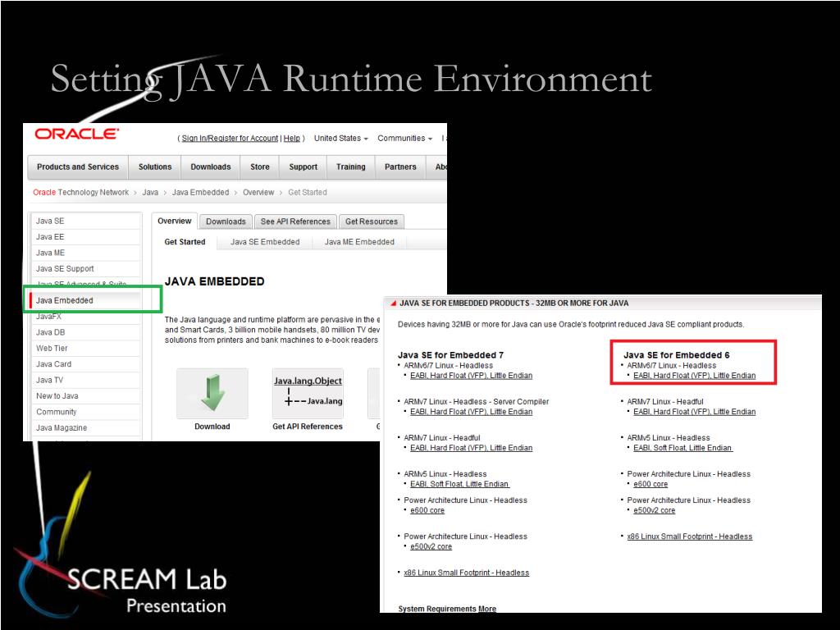Image resolution: width=840 pixels, height=630 pixels.
Task: Click the 'Java SE for Embedded 7' heading
Action: tap(450, 355)
